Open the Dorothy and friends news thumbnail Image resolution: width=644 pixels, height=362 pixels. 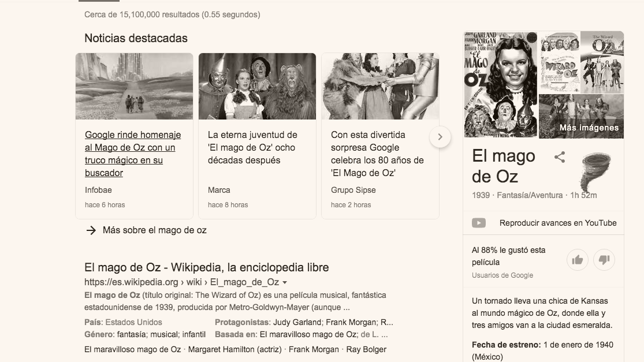pos(257,86)
